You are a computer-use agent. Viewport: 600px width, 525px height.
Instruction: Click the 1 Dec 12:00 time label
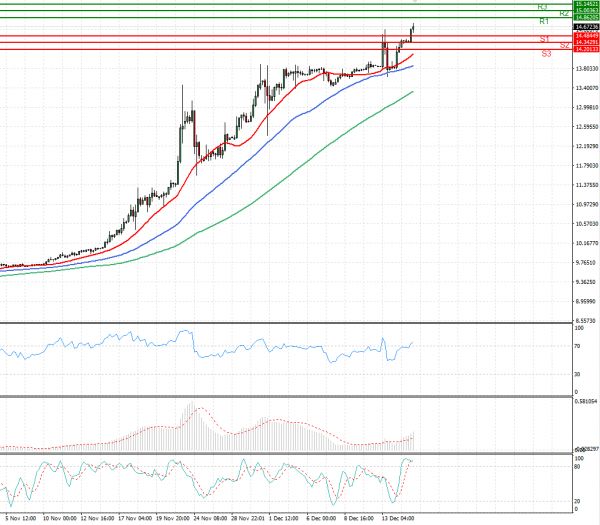(x=284, y=518)
